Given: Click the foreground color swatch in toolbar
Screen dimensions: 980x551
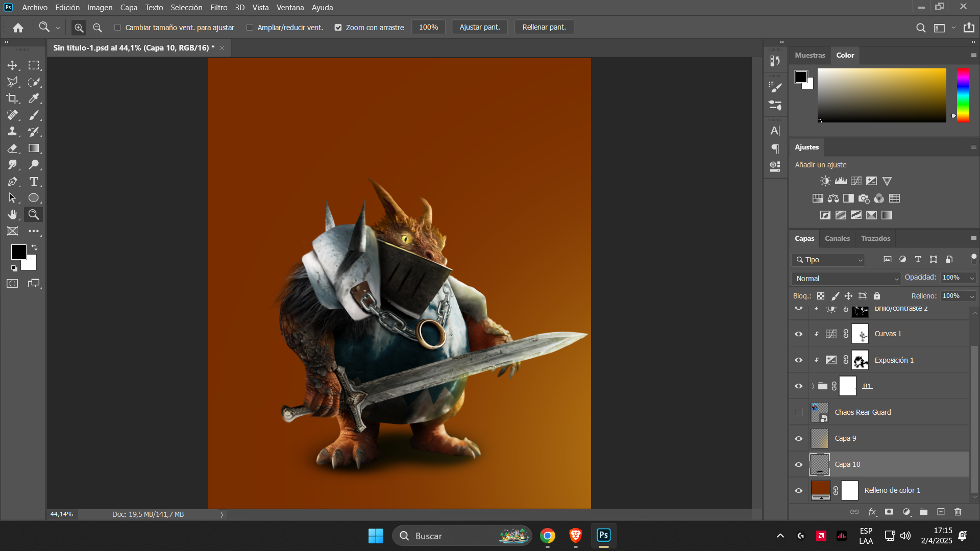Looking at the screenshot, I should pyautogui.click(x=18, y=252).
